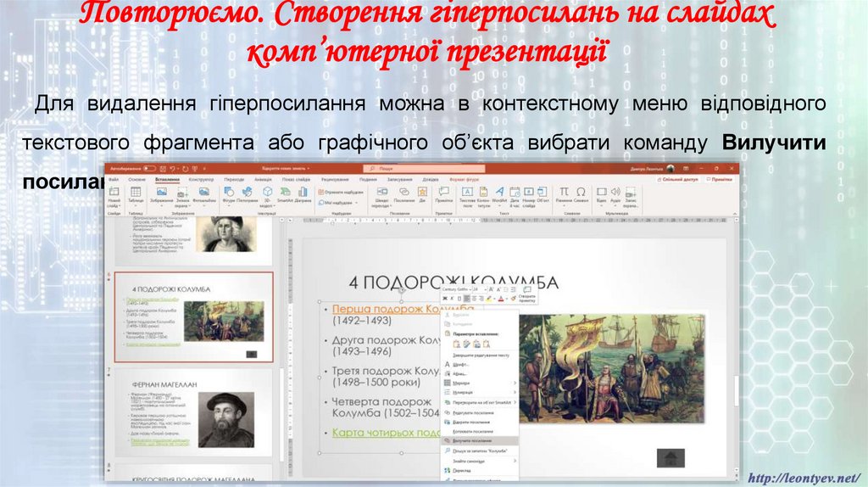
Task: Open the Анімація ribbon tab
Action: 263,180
